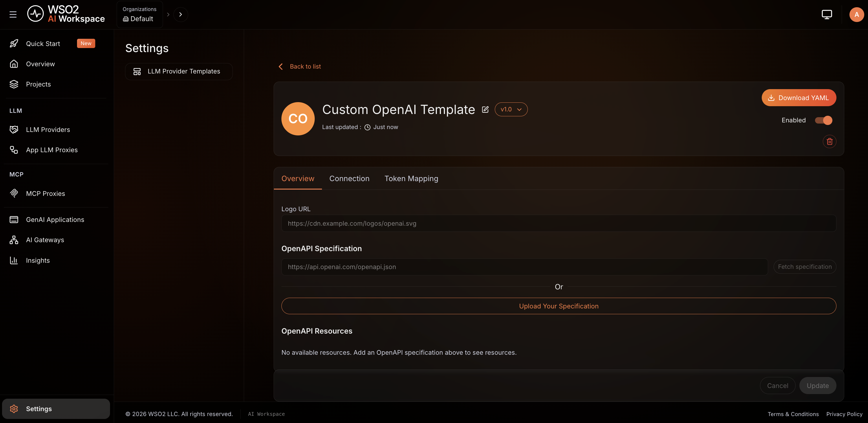This screenshot has width=868, height=423.
Task: Click the Update button
Action: 817,386
